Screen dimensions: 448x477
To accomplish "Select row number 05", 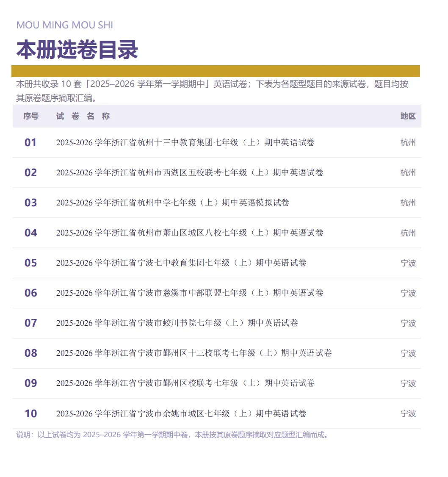I will coord(30,263).
